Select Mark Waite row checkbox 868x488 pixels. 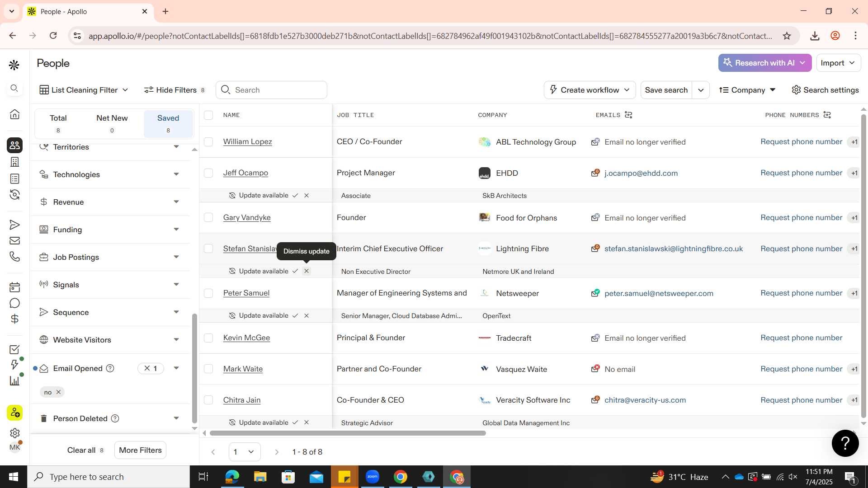click(x=208, y=369)
